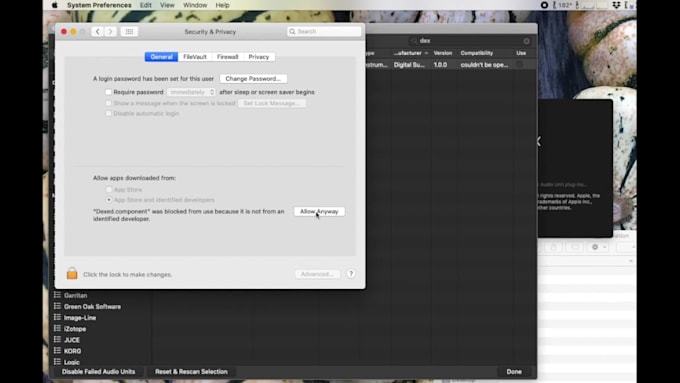Select the App Store radio button

tap(109, 190)
